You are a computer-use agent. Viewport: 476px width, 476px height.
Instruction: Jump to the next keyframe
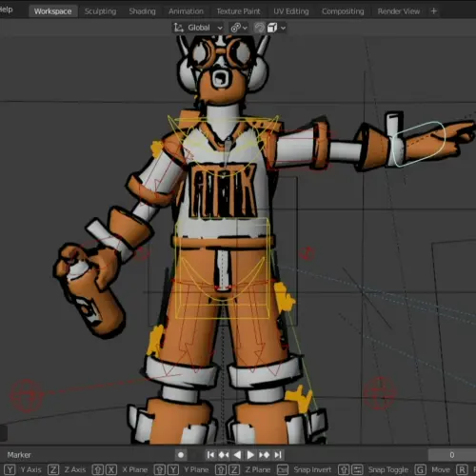264,455
